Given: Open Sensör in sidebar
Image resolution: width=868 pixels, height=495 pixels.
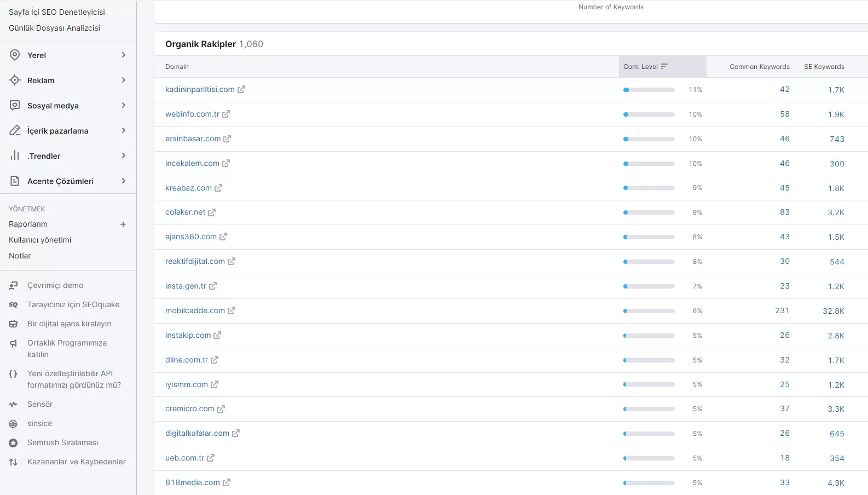Looking at the screenshot, I should click(x=40, y=404).
